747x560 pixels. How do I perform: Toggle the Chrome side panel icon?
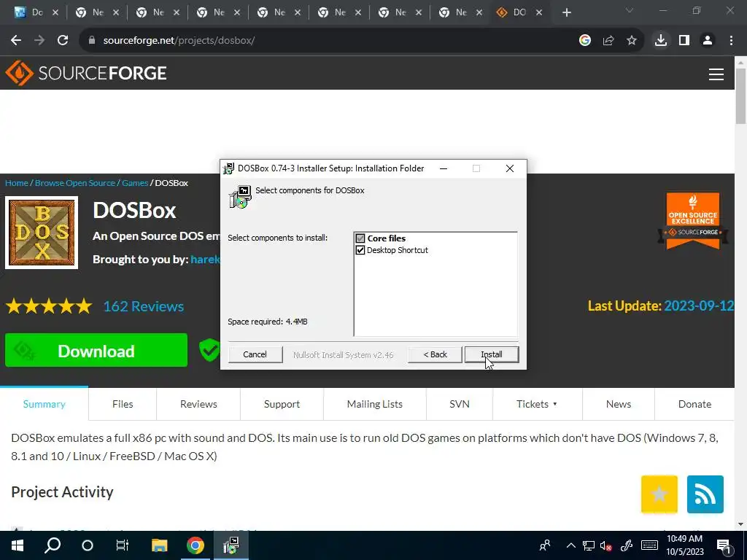pos(684,41)
